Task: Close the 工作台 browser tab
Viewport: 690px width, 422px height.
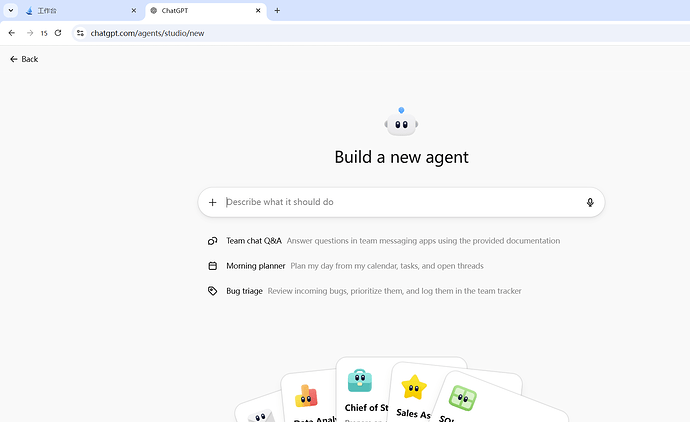Action: 134,11
